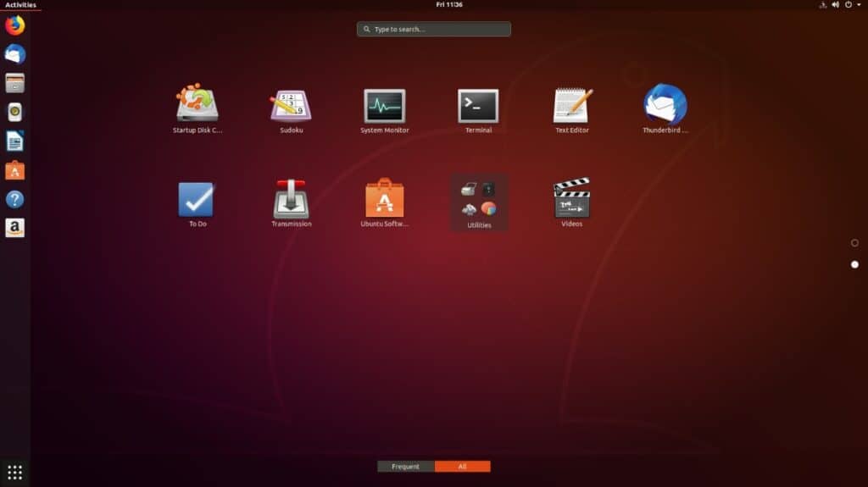This screenshot has height=487, width=868.
Task: Launch the Videos player
Action: 572,200
